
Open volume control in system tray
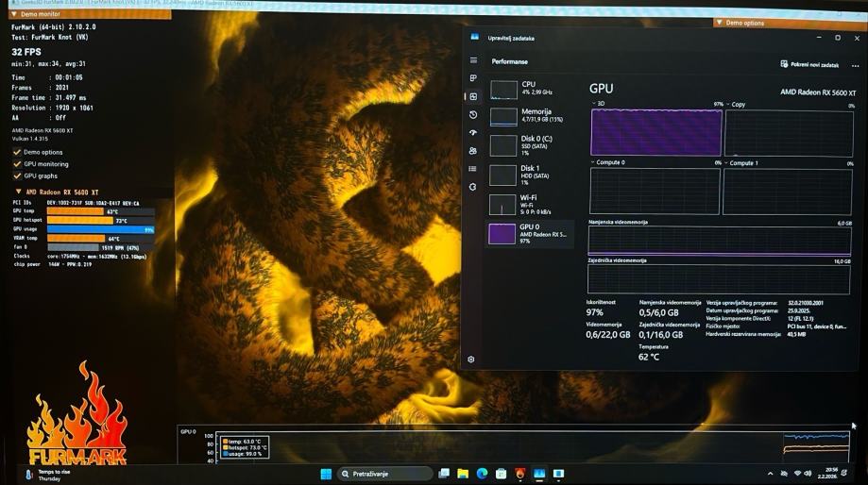pyautogui.click(x=808, y=474)
